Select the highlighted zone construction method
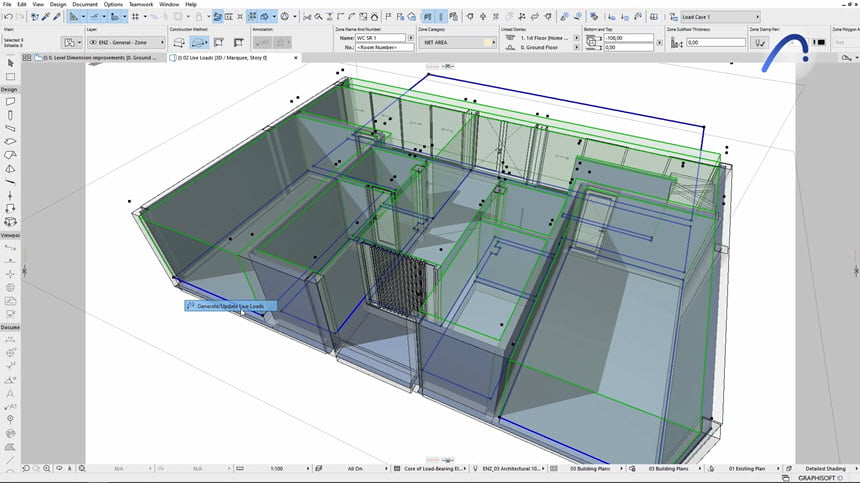Viewport: 860px width, 483px height. [199, 42]
